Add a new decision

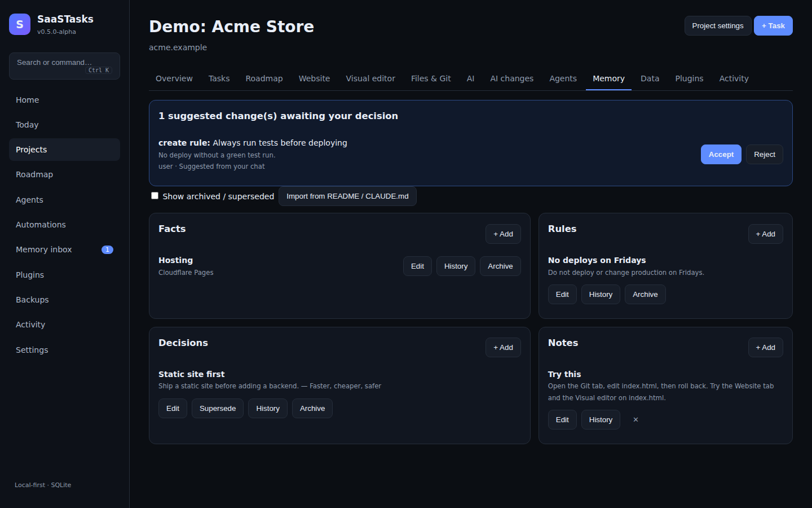pos(503,348)
